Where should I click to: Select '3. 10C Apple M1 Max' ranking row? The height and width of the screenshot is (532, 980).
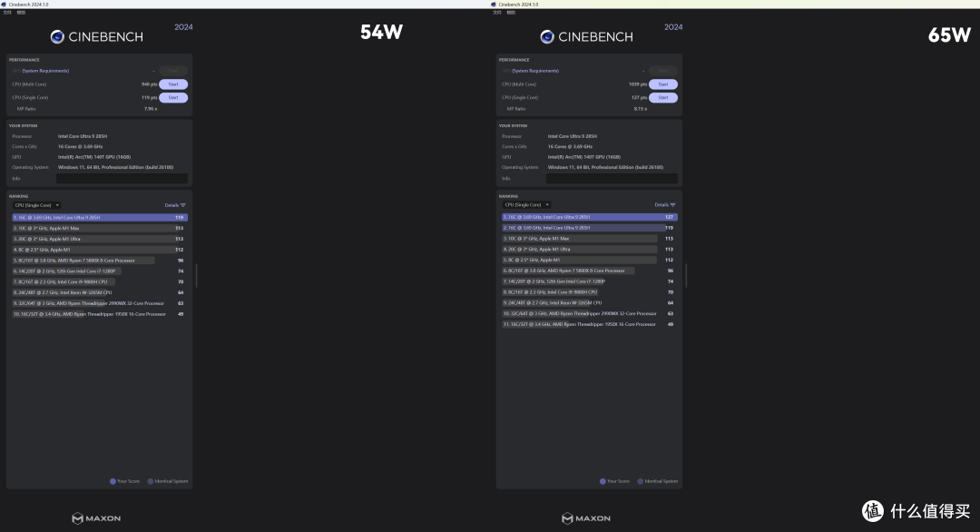pyautogui.click(x=590, y=238)
